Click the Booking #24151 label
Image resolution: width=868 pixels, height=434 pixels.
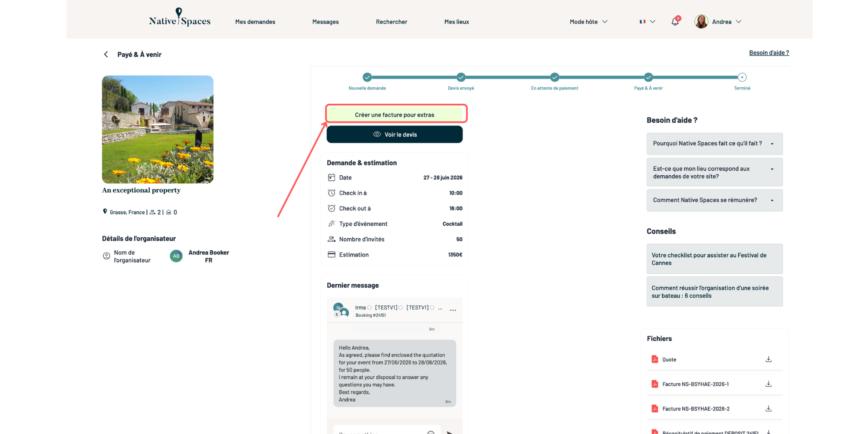[371, 316]
